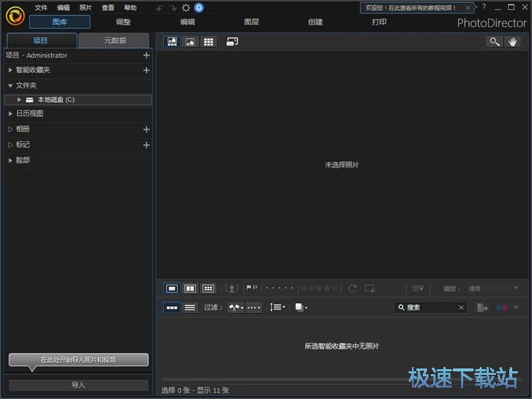Open the secondary monitor display icon
Image resolution: width=532 pixels, height=399 pixels.
(x=232, y=42)
